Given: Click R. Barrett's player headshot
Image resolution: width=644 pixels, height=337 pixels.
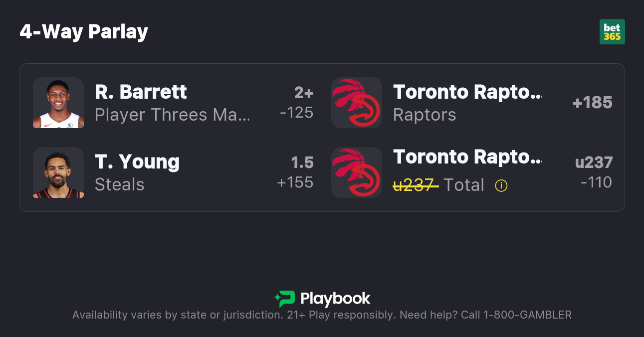Looking at the screenshot, I should 58,103.
